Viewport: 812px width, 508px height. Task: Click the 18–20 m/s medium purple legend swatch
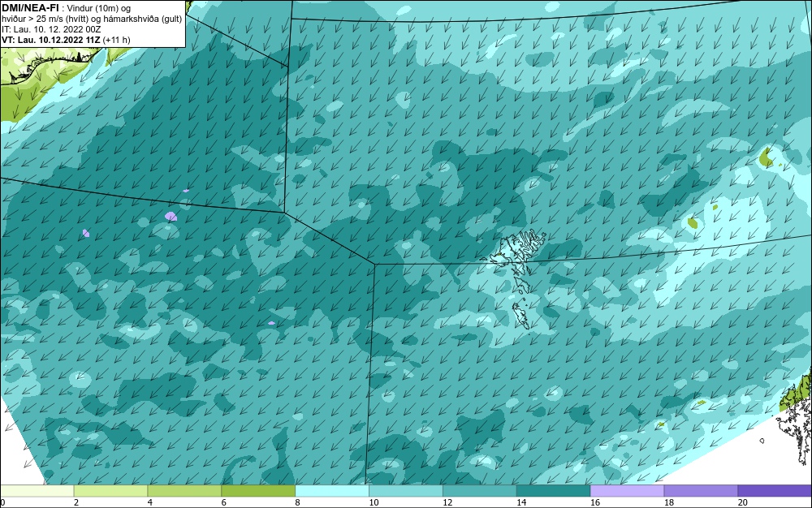(x=702, y=491)
